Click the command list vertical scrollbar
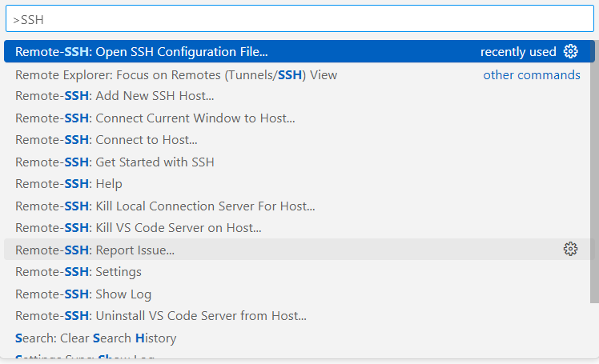Screen dimensions: 599x364 (x=594, y=172)
